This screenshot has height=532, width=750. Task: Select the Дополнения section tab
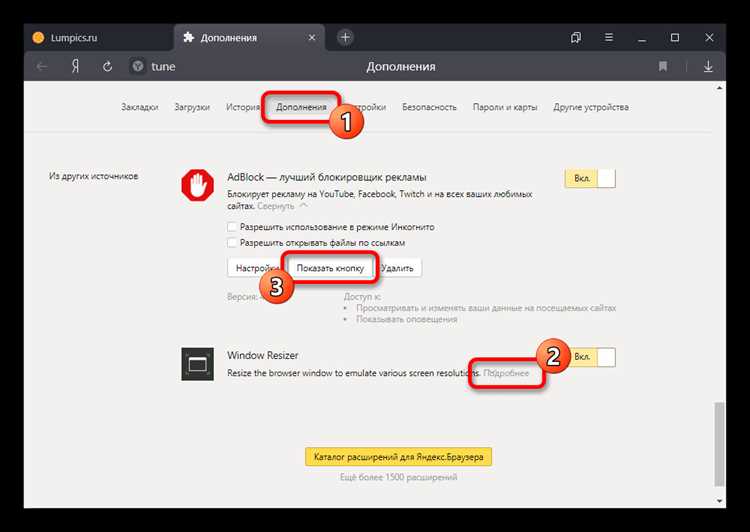pyautogui.click(x=301, y=107)
